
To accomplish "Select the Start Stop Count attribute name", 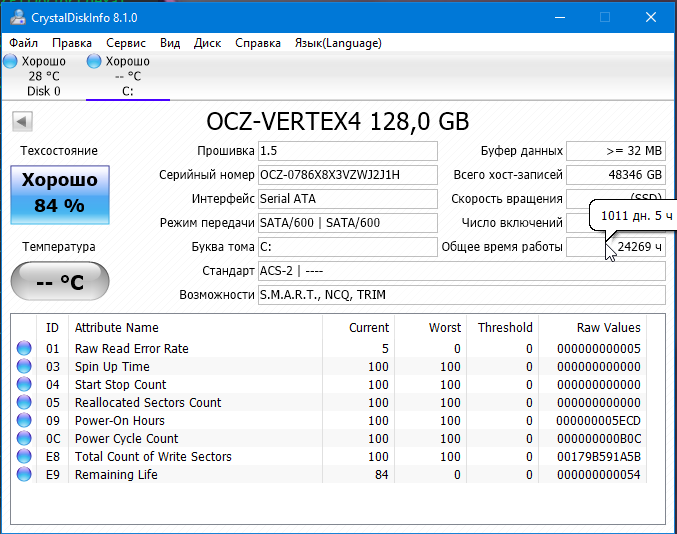I will click(x=120, y=385).
